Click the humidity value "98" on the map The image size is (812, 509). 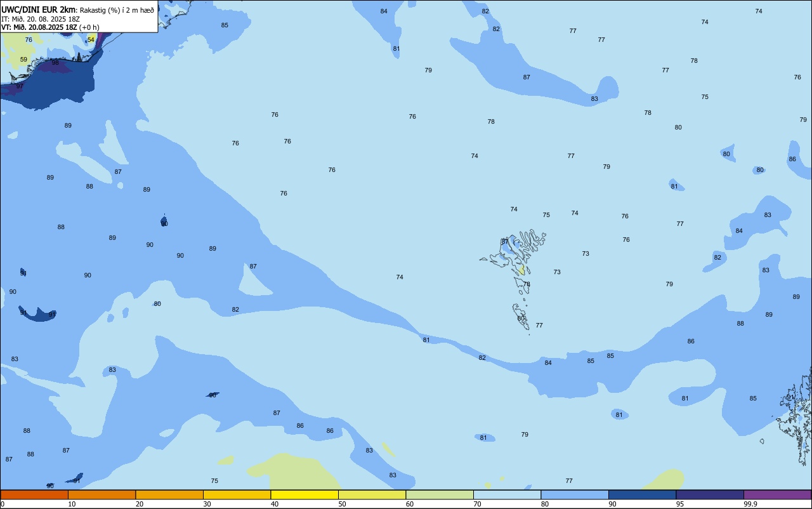point(55,63)
